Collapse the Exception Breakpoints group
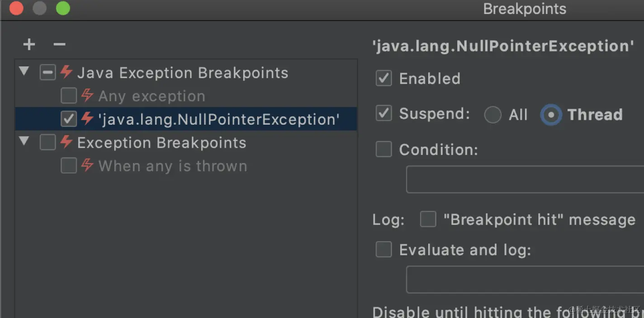The width and height of the screenshot is (644, 318). pyautogui.click(x=24, y=141)
